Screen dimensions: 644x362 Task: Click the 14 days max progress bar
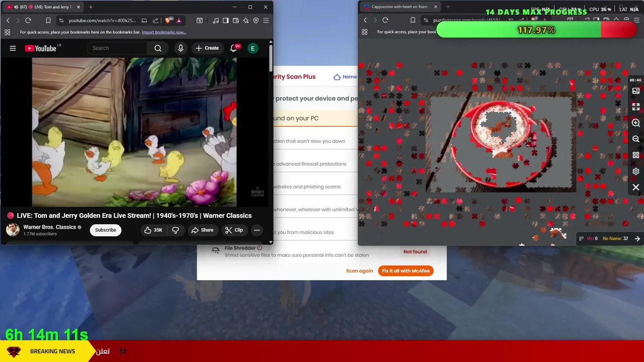click(x=536, y=30)
